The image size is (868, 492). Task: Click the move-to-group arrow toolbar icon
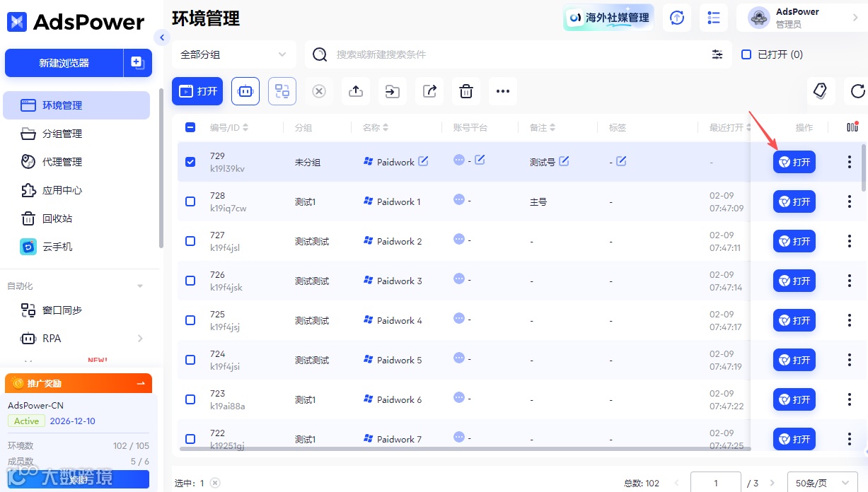[x=393, y=91]
